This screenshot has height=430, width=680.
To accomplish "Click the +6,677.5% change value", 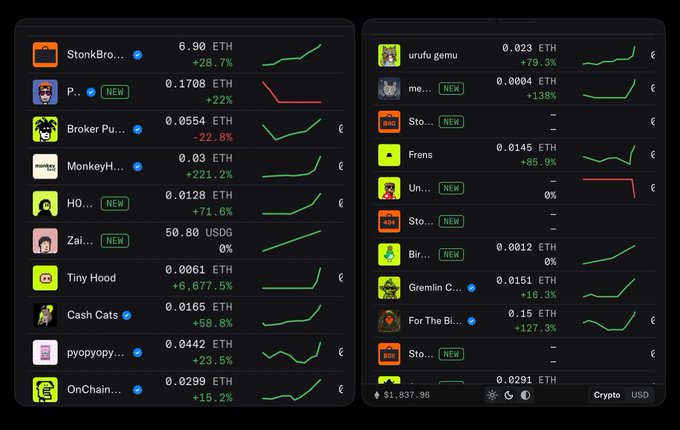I will click(x=202, y=286).
